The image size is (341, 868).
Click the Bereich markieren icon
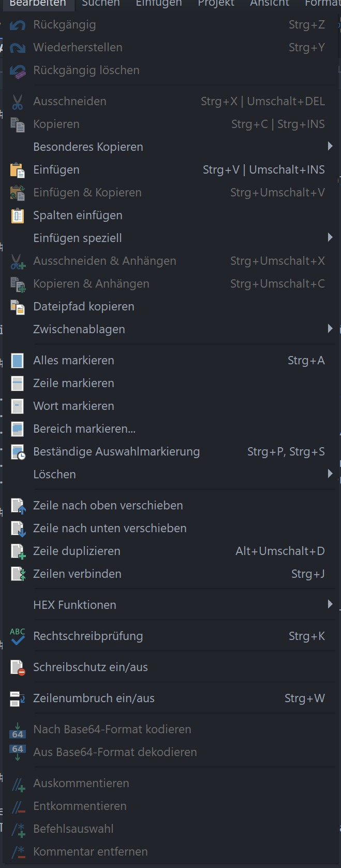click(18, 429)
